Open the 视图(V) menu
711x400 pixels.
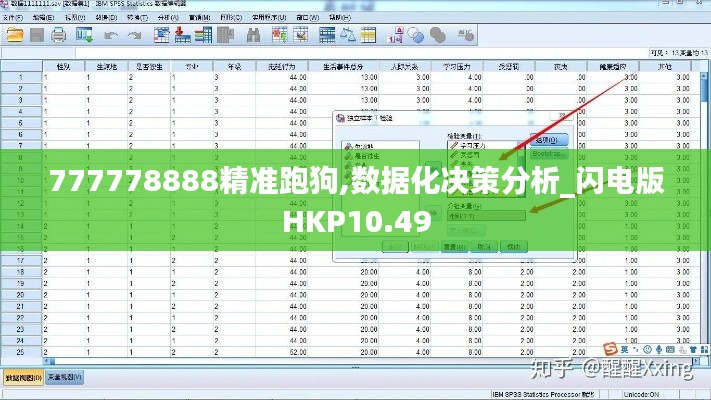(x=75, y=18)
